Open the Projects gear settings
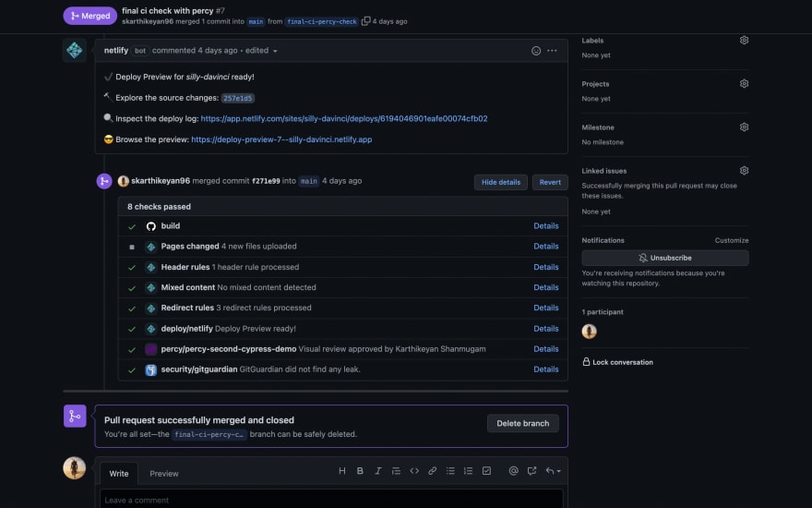The image size is (812, 508). [744, 83]
